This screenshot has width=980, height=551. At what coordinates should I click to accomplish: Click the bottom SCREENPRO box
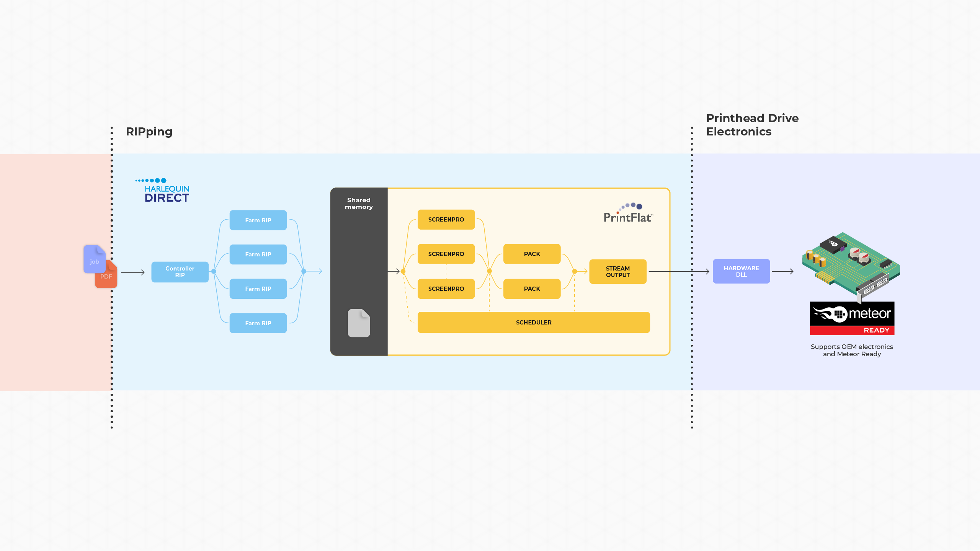(446, 289)
